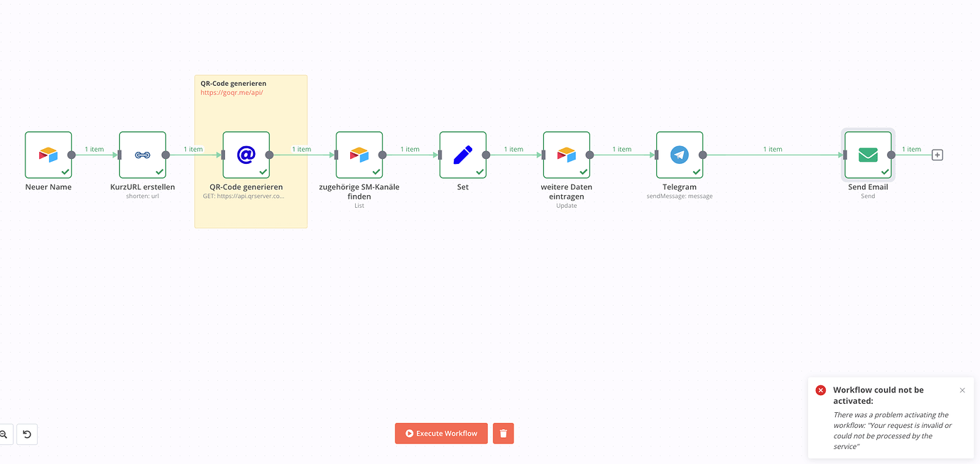Open the Send Email node
Screen dimensions: 980x464
point(868,155)
